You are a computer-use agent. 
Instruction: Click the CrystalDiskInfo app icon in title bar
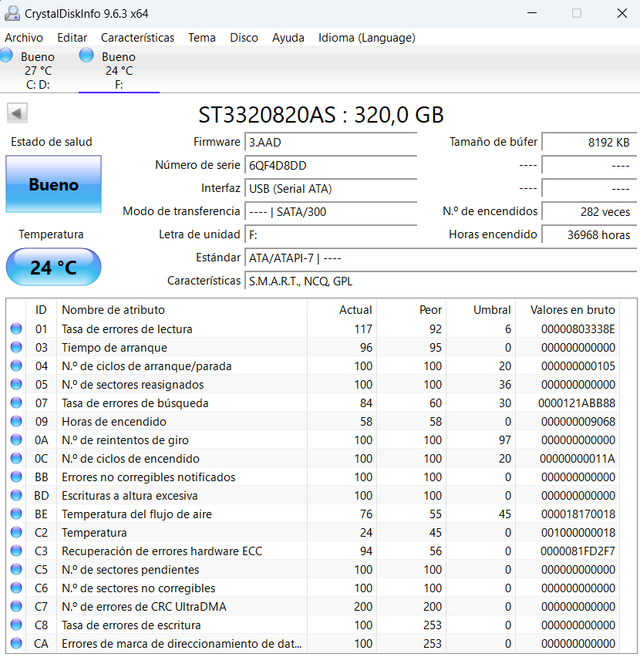pos(13,13)
